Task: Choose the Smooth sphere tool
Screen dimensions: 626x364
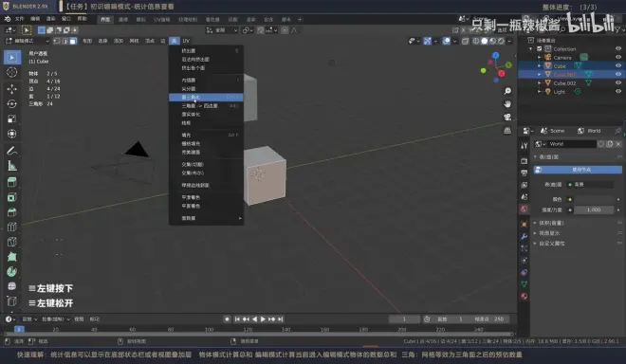Action: 12,286
